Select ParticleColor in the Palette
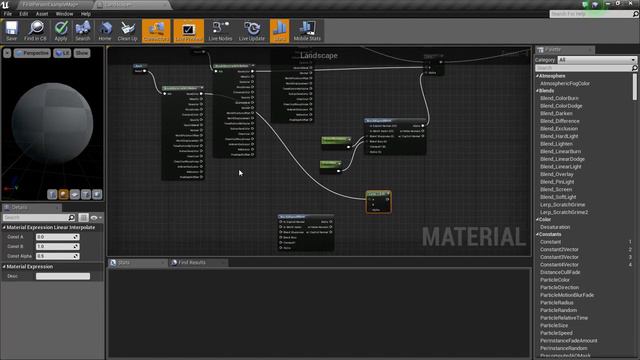The width and height of the screenshot is (640, 360). pyautogui.click(x=555, y=280)
